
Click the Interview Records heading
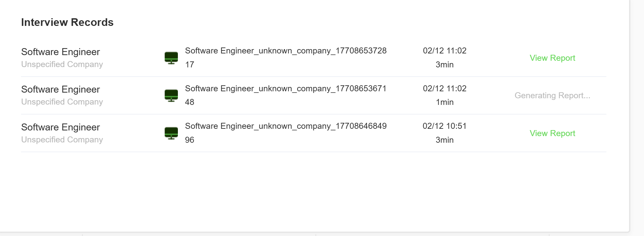click(x=67, y=22)
